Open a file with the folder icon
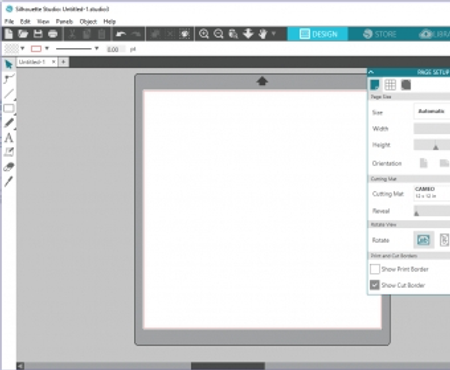The width and height of the screenshot is (450, 370). (x=23, y=34)
